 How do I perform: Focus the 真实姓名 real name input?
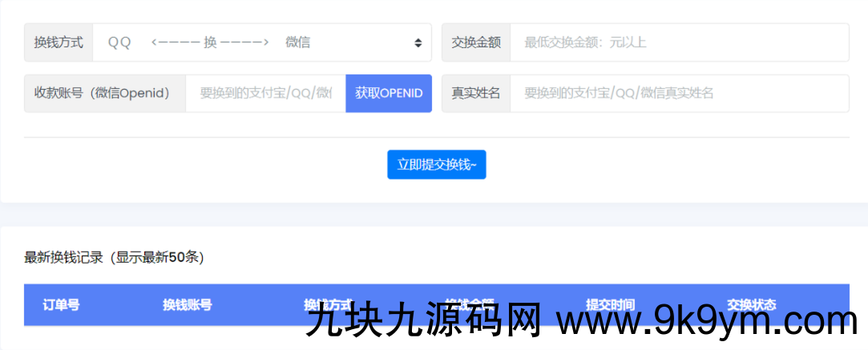pyautogui.click(x=678, y=93)
